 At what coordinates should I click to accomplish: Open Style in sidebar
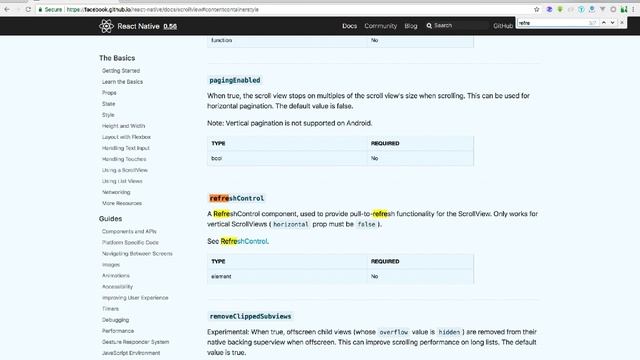(x=108, y=115)
